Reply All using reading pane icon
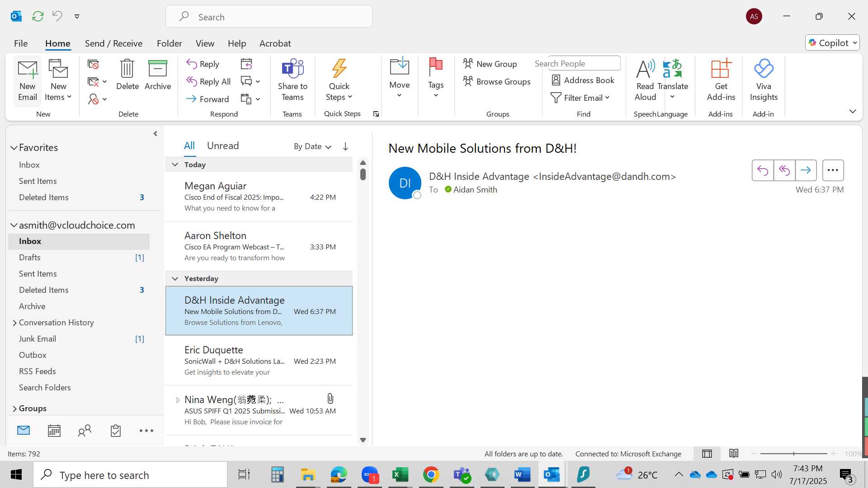Image resolution: width=868 pixels, height=488 pixels. coord(784,170)
